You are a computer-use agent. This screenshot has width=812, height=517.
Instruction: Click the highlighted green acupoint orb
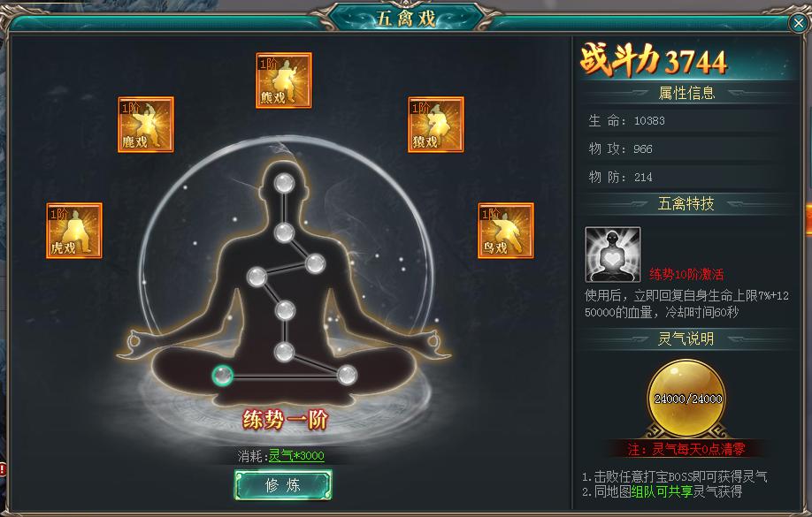click(223, 376)
